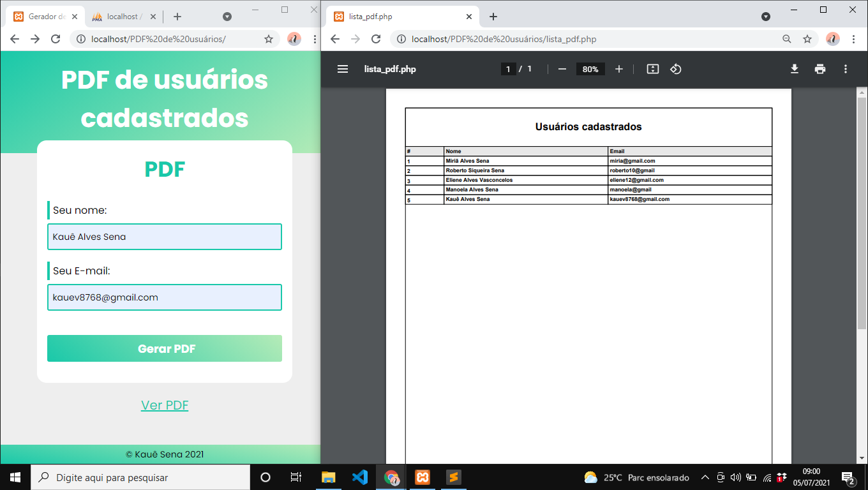Open the tab search chevron in the browser

point(766,17)
